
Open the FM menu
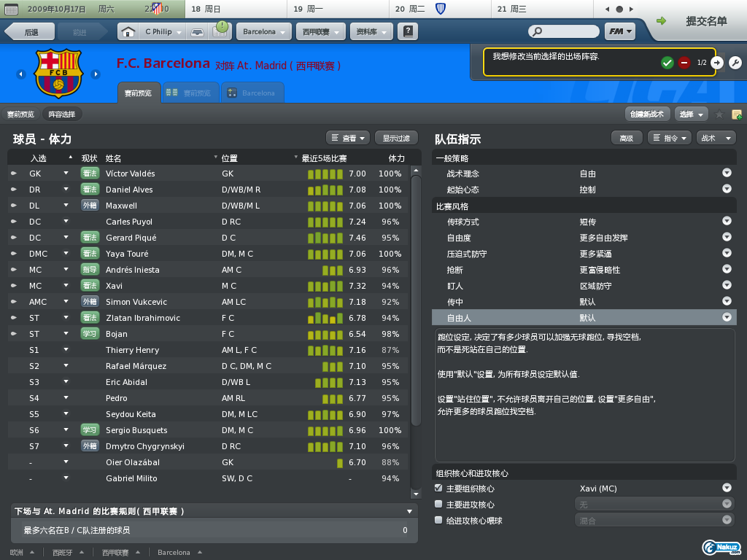coord(620,32)
